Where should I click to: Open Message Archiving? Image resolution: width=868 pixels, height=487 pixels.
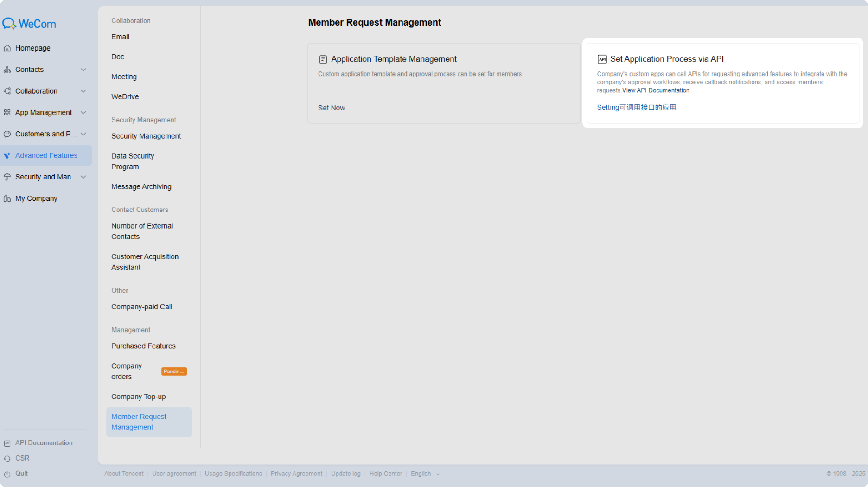click(x=141, y=187)
